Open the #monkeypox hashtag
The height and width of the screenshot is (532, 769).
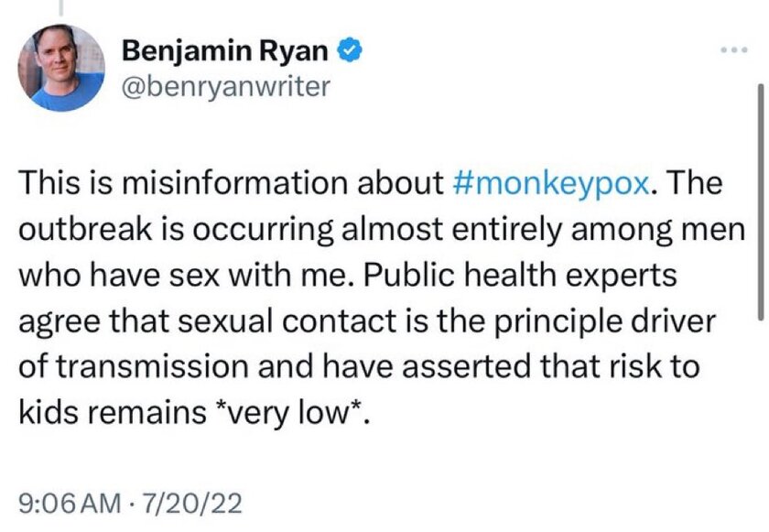click(x=552, y=183)
